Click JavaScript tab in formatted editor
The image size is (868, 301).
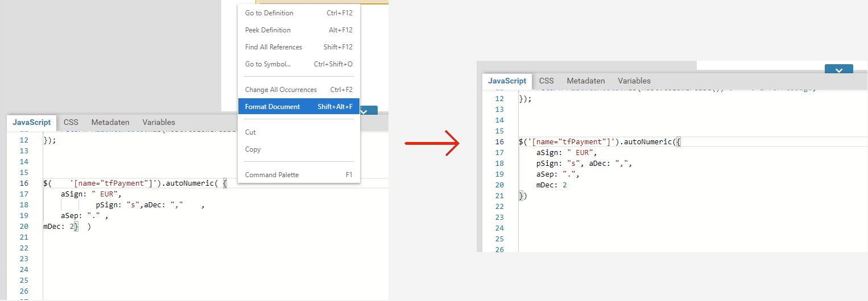(507, 81)
